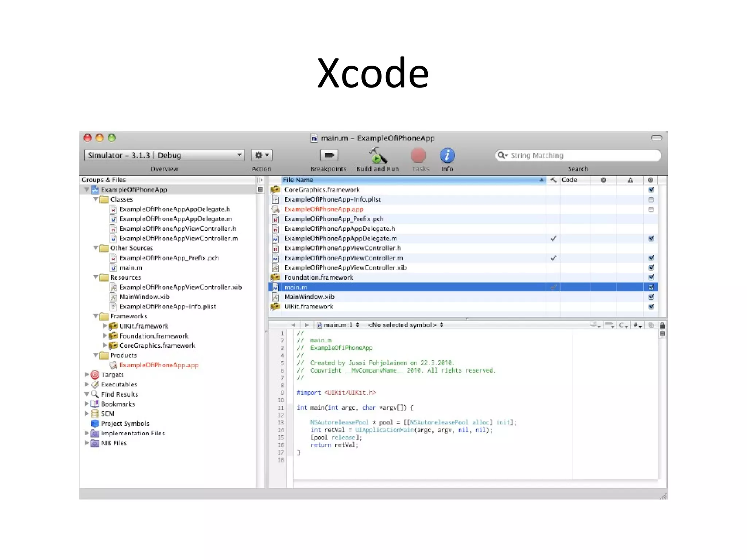
Task: Toggle target checkbox for ExampleOfiPhoneAppViewController.xib
Action: (651, 268)
